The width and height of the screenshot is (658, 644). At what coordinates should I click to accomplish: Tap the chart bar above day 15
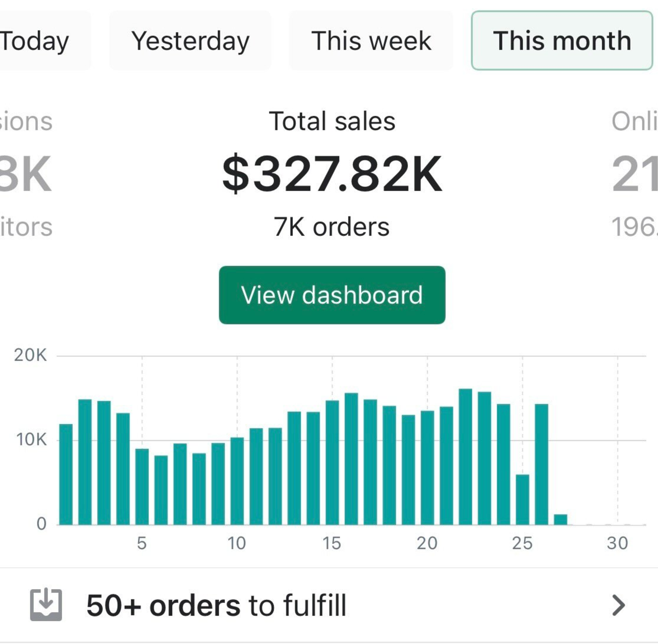[332, 462]
